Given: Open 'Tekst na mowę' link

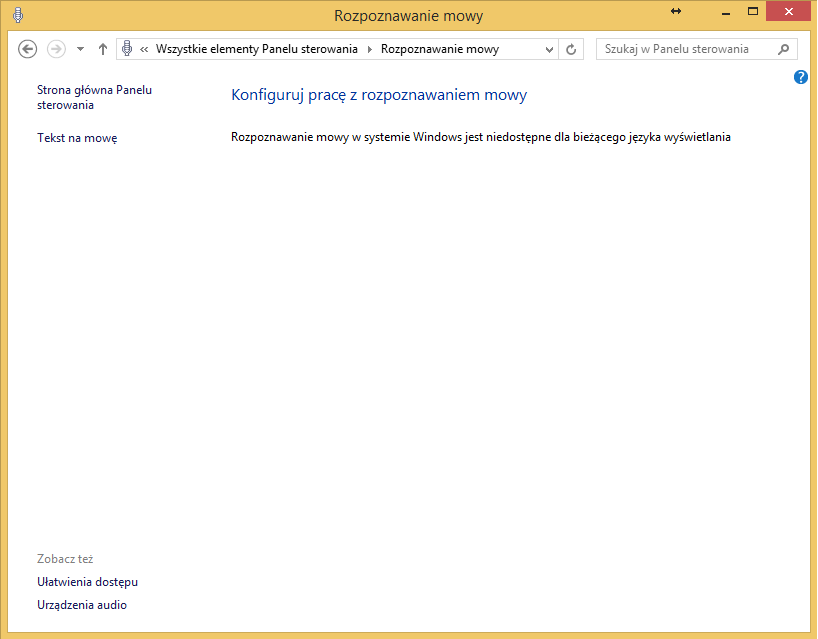Looking at the screenshot, I should point(77,138).
